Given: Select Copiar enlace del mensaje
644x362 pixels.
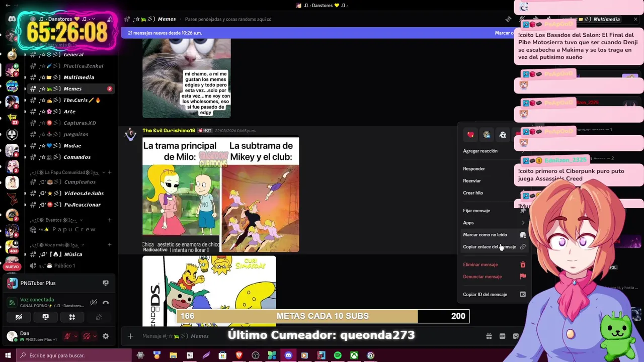Looking at the screenshot, I should pyautogui.click(x=494, y=247).
